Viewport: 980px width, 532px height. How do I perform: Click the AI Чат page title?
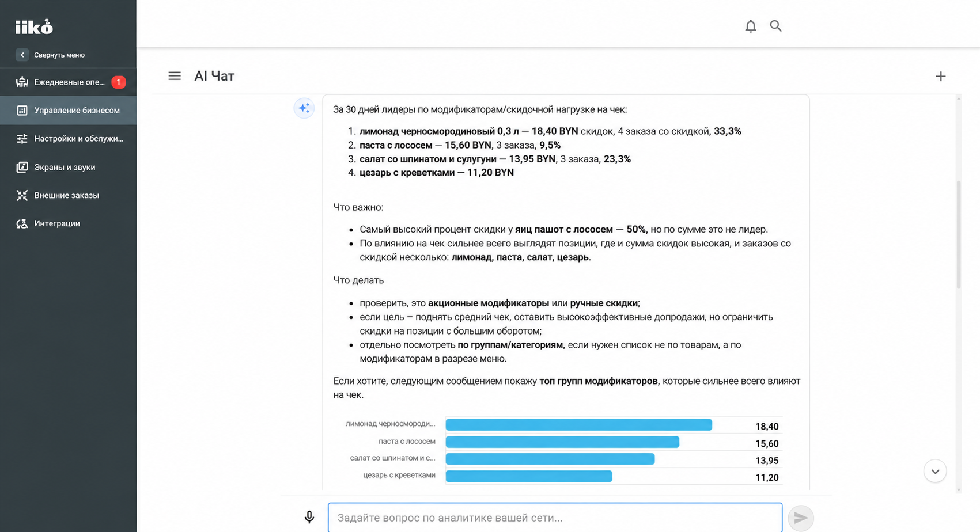214,76
